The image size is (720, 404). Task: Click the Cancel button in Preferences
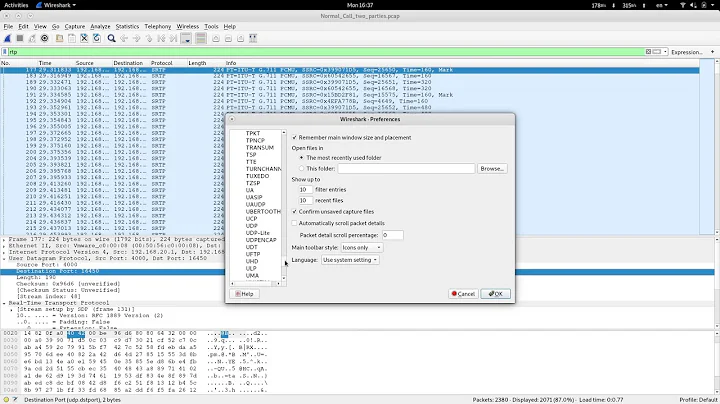tap(463, 294)
